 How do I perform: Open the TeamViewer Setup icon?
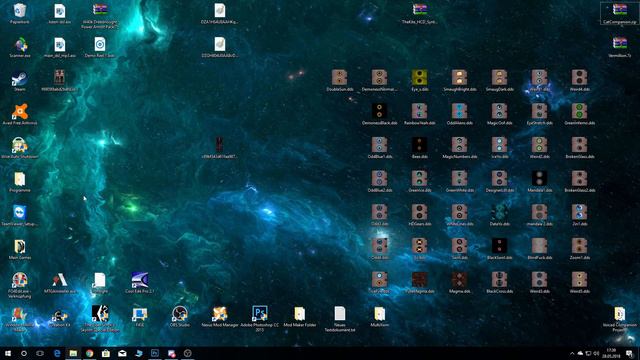[20, 215]
